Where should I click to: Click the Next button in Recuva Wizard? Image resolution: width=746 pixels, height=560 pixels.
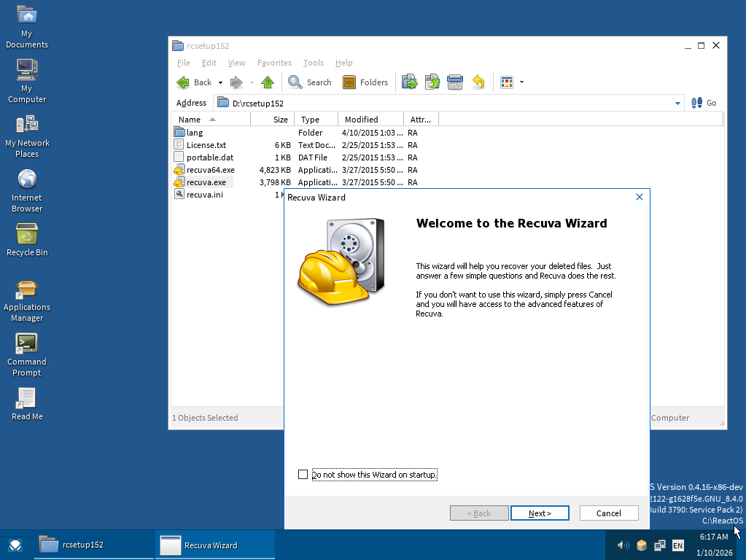[x=540, y=513]
